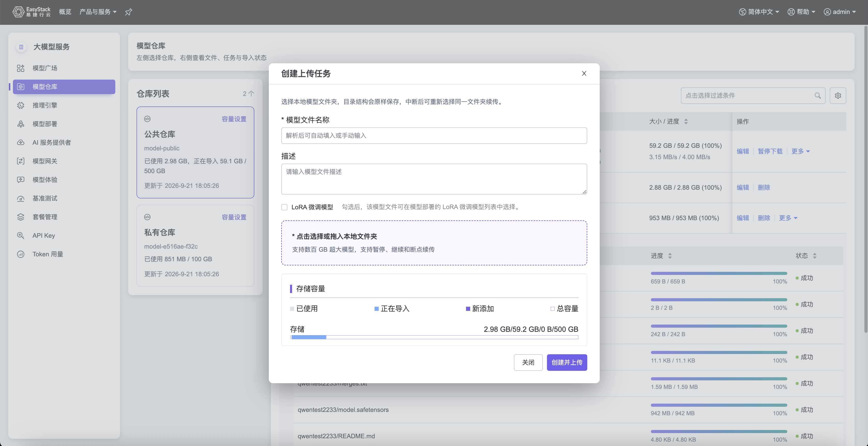Open the 产品与服务 dropdown menu

pos(98,12)
